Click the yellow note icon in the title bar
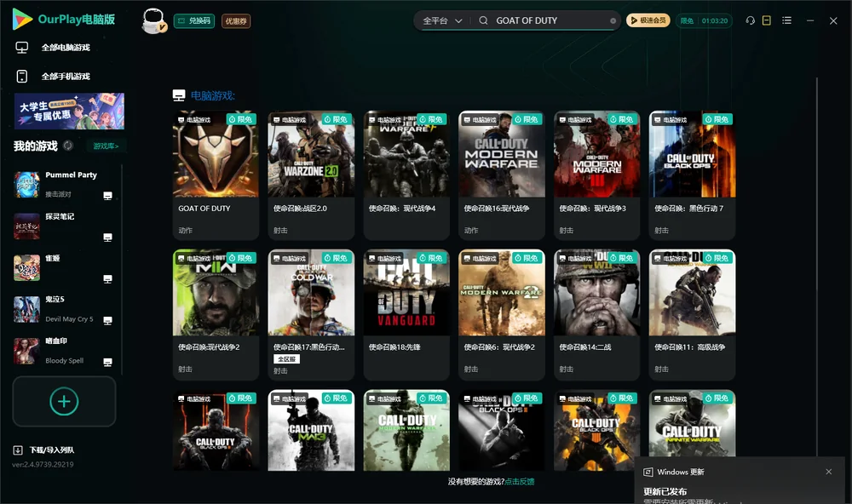Image resolution: width=852 pixels, height=504 pixels. coord(767,20)
